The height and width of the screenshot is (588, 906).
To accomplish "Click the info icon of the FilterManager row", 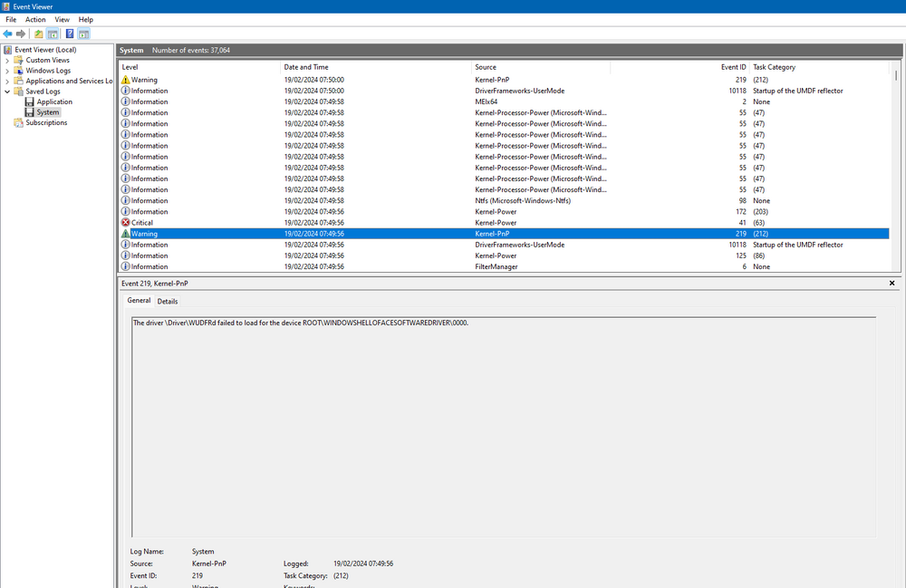I will [x=125, y=266].
